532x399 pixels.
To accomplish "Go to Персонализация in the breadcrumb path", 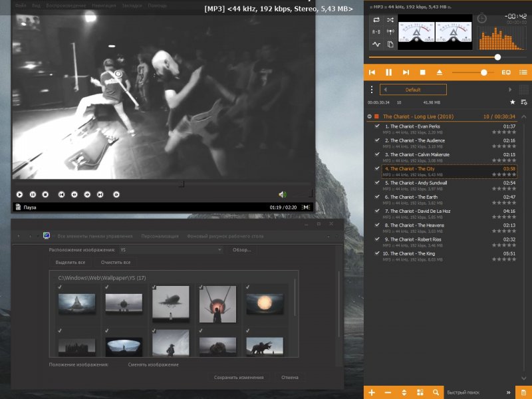I will click(160, 236).
